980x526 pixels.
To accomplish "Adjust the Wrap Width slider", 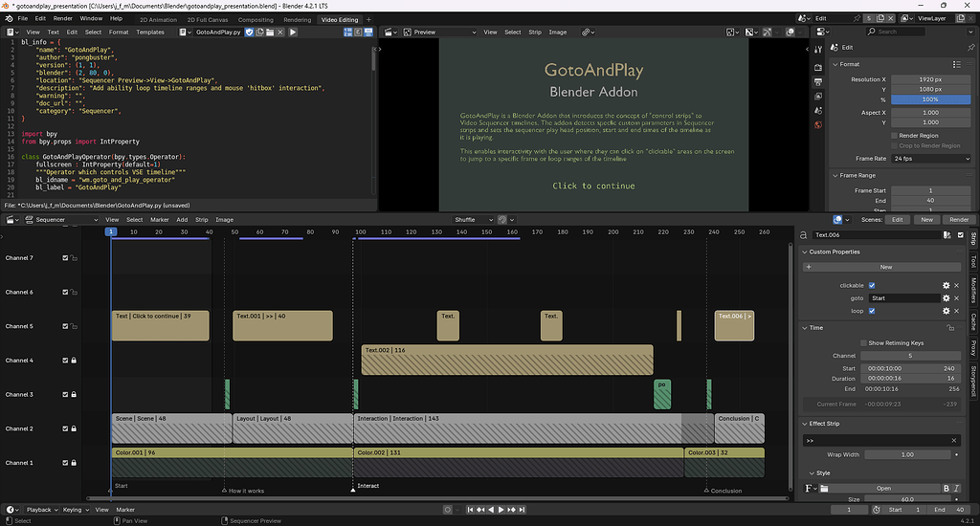I will pyautogui.click(x=907, y=455).
